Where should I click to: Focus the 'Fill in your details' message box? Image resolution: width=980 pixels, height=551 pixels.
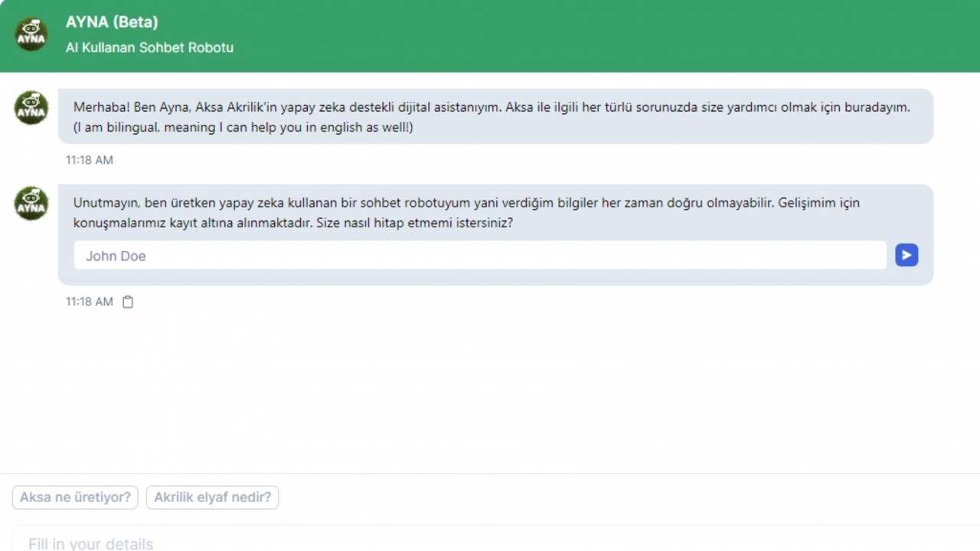tap(496, 539)
